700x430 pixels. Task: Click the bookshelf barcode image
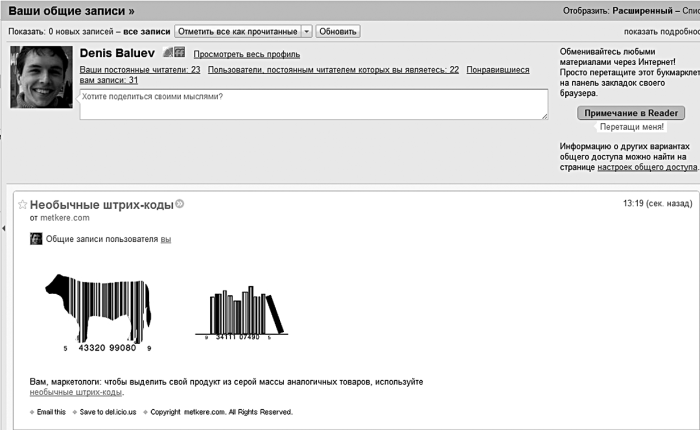pos(241,313)
